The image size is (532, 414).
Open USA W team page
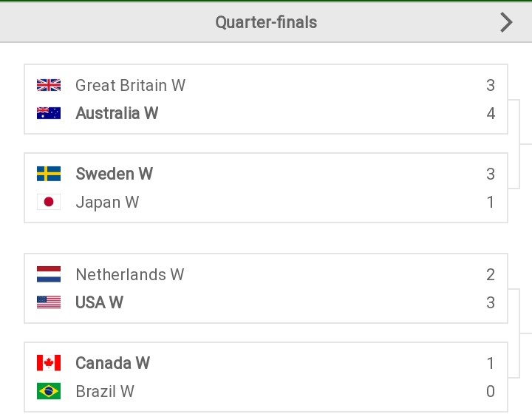coord(99,302)
